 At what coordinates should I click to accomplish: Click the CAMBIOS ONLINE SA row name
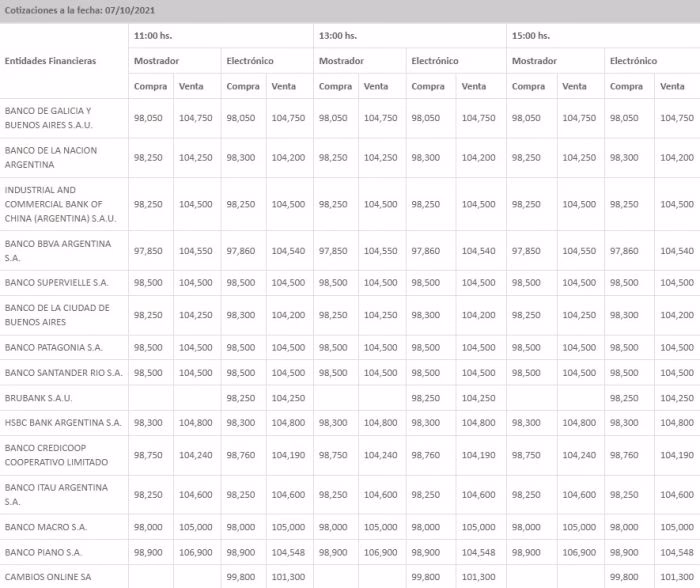tap(48, 576)
